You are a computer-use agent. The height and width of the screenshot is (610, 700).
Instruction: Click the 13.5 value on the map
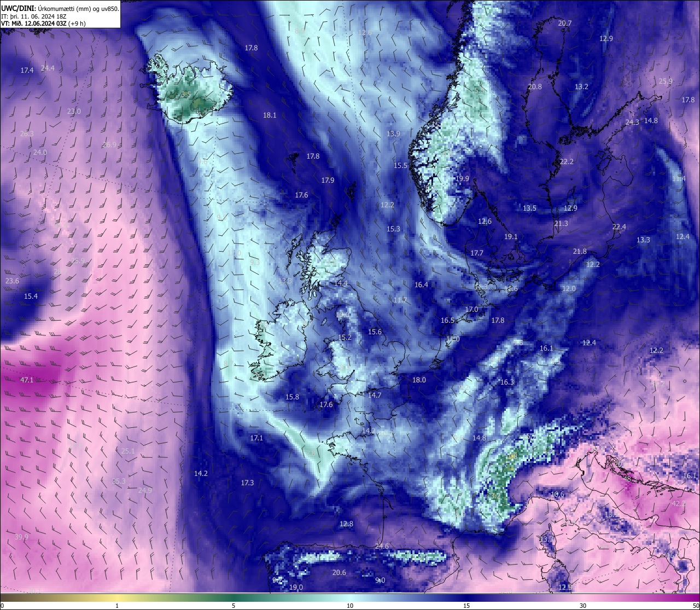529,208
